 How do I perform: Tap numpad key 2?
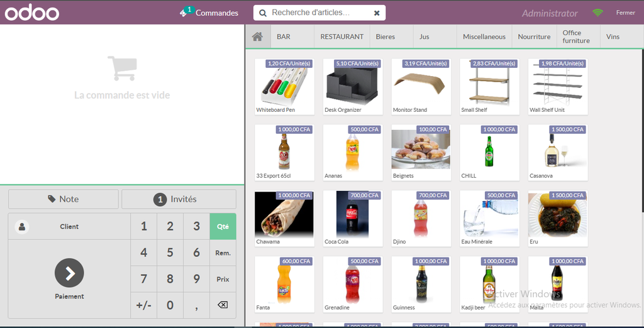[x=170, y=226]
